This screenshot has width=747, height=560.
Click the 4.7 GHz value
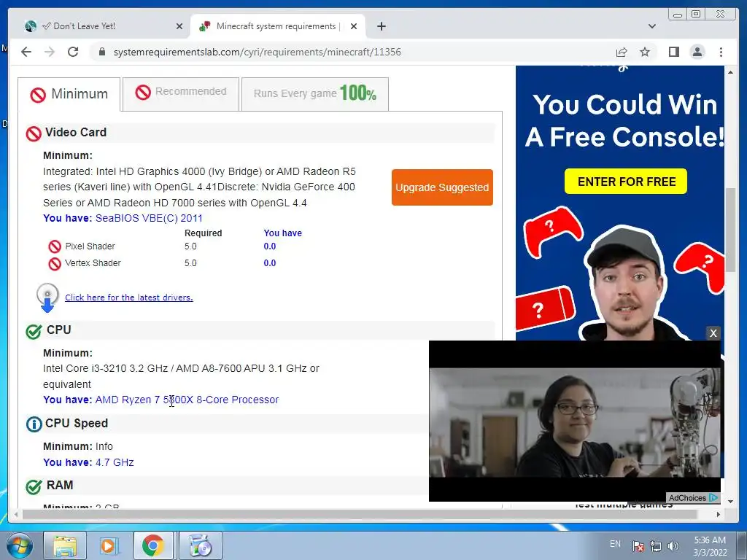point(115,462)
